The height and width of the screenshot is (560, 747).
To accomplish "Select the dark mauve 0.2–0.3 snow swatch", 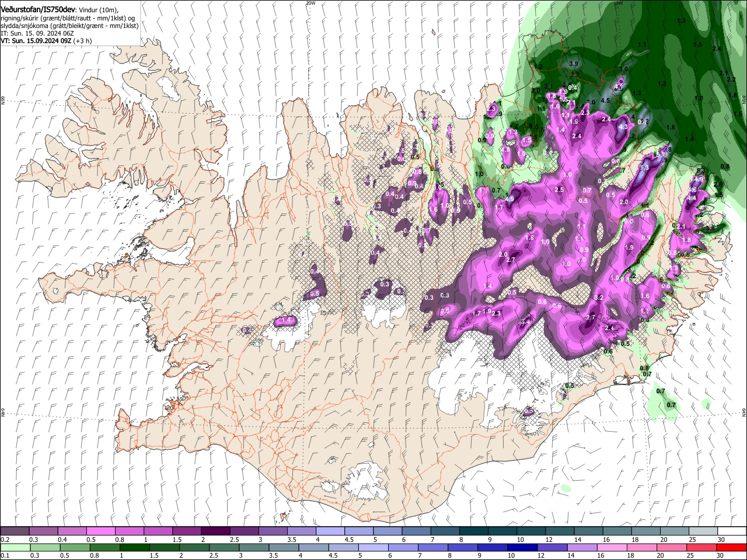I will pos(15,531).
